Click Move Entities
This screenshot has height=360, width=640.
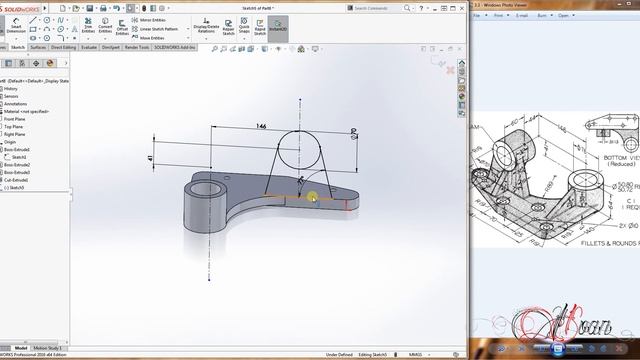(148, 38)
